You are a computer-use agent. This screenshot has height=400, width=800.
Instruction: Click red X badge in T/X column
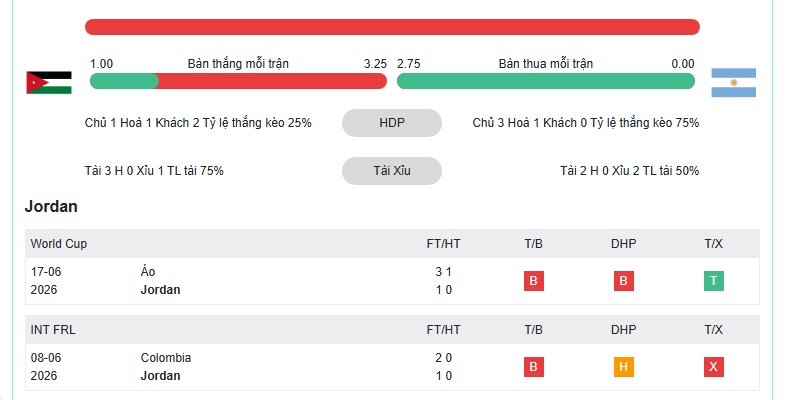pyautogui.click(x=714, y=367)
